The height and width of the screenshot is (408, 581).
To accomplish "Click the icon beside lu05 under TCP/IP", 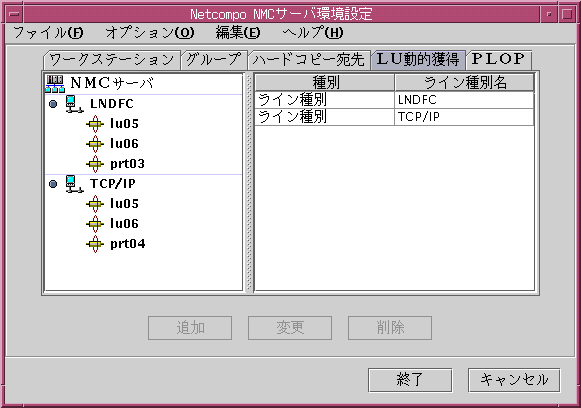I will click(95, 204).
